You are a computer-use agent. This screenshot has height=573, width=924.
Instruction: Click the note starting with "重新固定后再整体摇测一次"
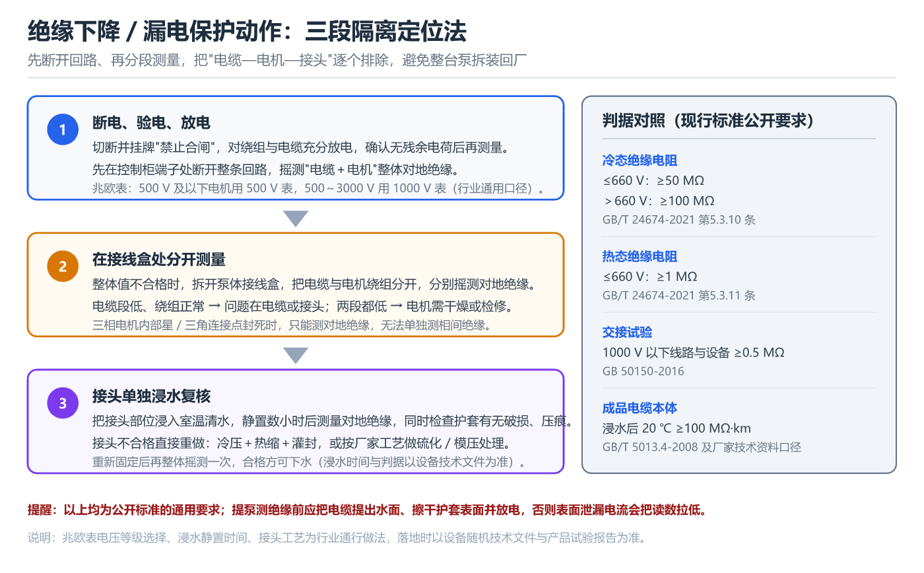(x=310, y=462)
